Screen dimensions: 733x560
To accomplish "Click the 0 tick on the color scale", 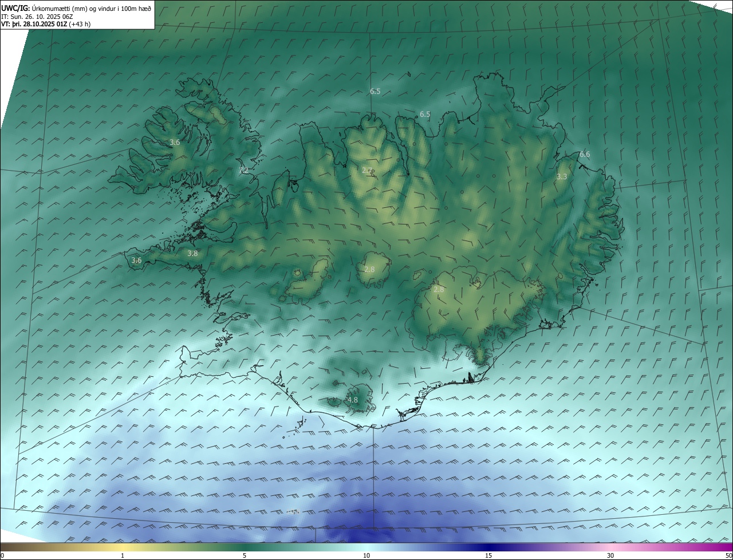I will (x=2, y=555).
